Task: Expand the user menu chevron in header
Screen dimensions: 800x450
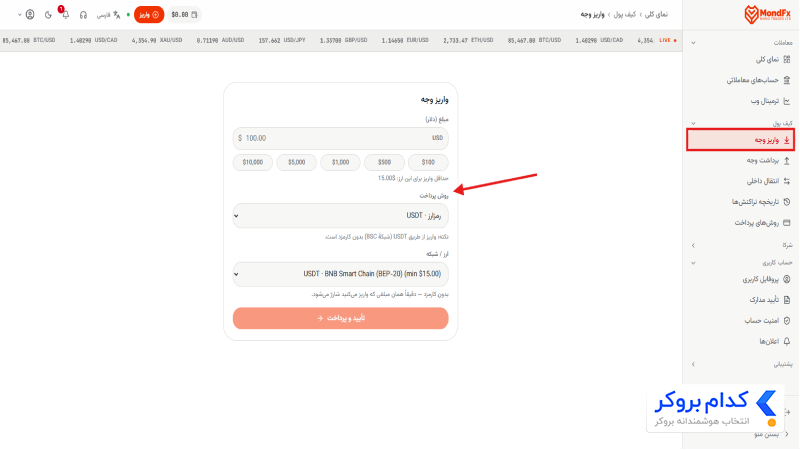Action: (x=19, y=15)
